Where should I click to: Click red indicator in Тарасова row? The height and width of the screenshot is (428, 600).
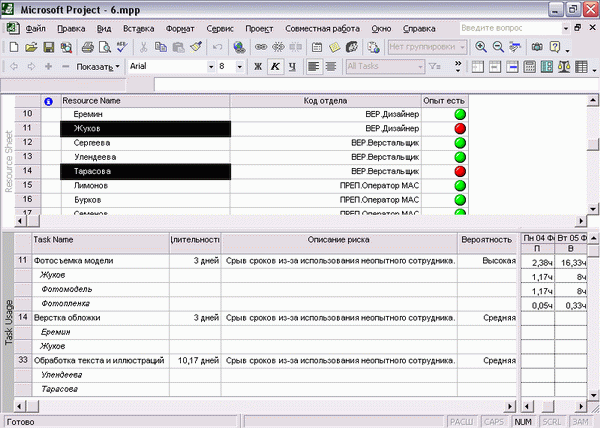pos(460,171)
